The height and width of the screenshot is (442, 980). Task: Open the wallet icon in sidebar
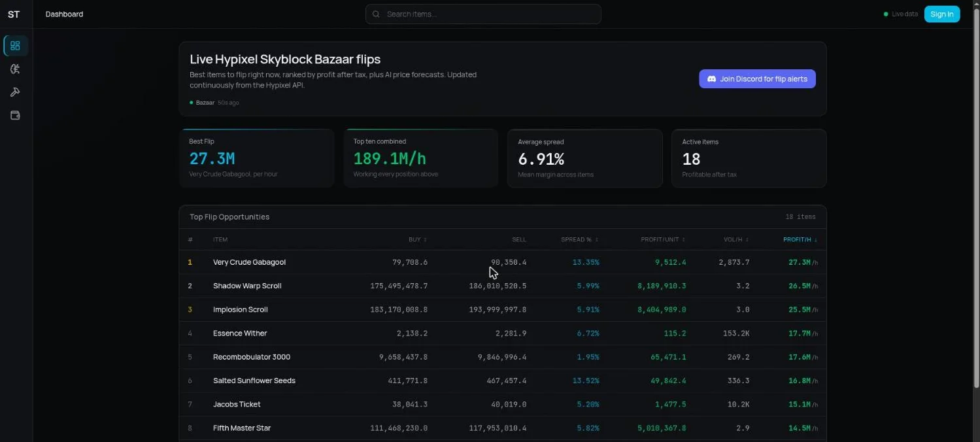16,115
